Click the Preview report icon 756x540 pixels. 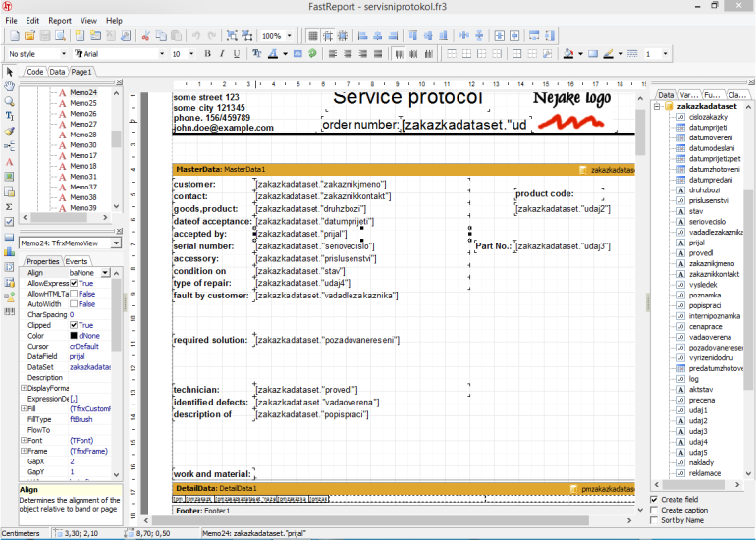(60, 36)
